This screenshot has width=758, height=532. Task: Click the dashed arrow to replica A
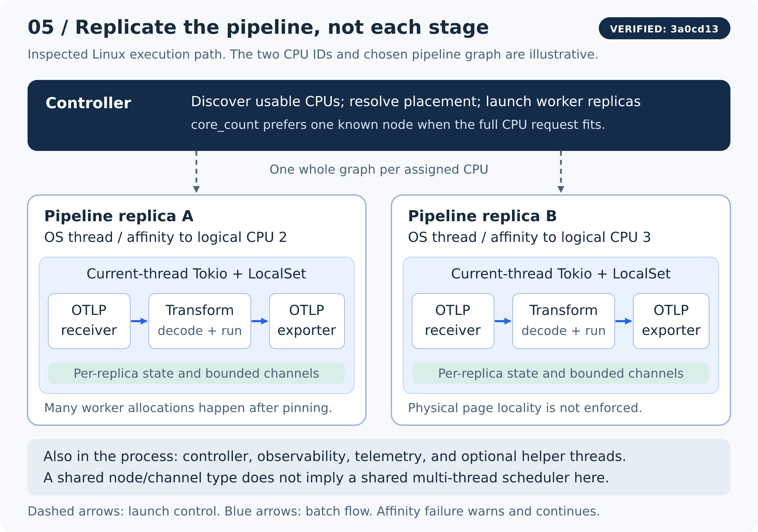coord(196,172)
